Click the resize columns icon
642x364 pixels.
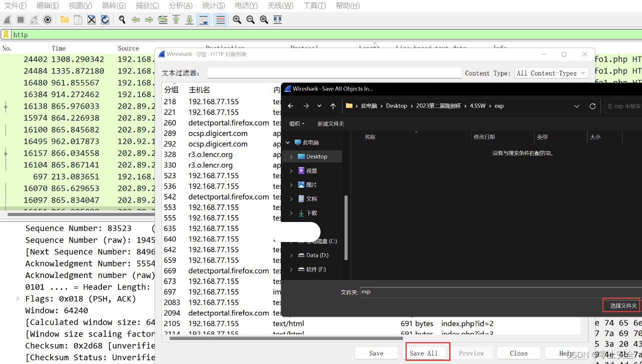coord(277,20)
